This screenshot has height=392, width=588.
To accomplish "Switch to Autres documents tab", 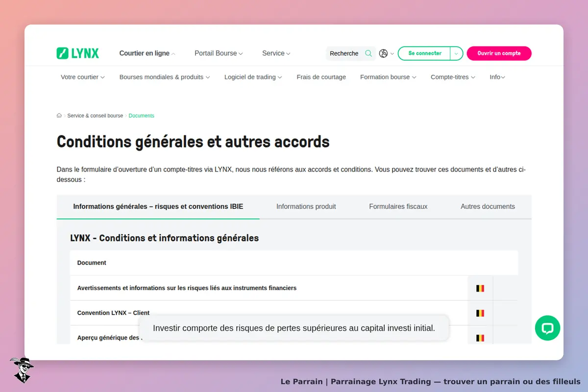I will point(488,207).
